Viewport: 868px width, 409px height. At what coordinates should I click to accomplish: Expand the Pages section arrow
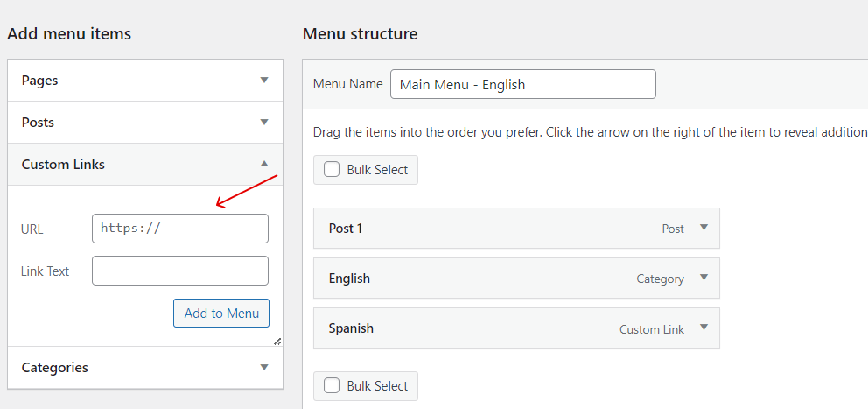point(264,81)
